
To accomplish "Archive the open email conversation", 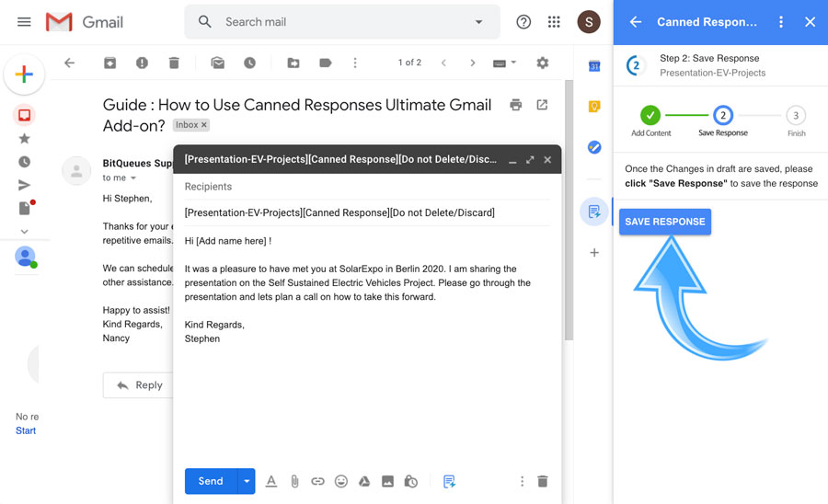I will pyautogui.click(x=109, y=63).
